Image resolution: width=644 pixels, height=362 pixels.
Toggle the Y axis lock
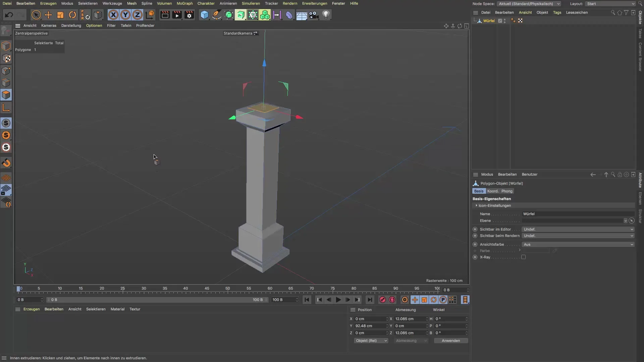[125, 15]
